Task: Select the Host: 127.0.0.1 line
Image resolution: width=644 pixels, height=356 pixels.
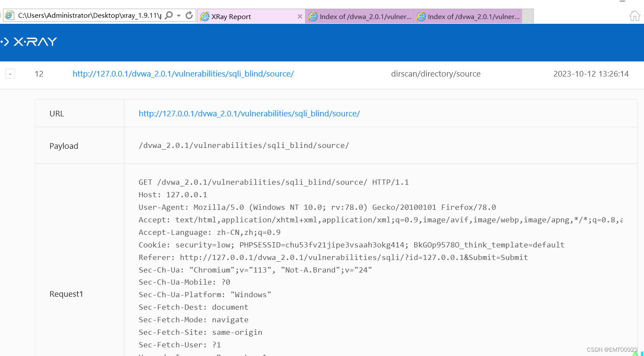Action: point(173,195)
